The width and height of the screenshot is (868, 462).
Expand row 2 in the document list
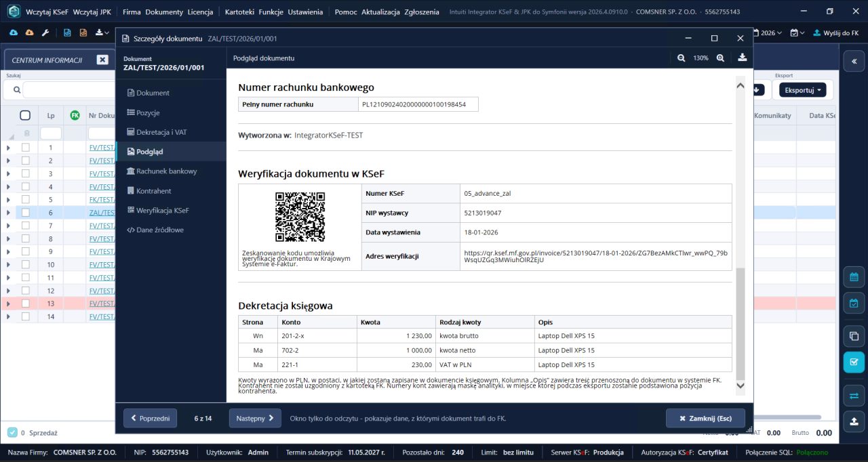9,161
